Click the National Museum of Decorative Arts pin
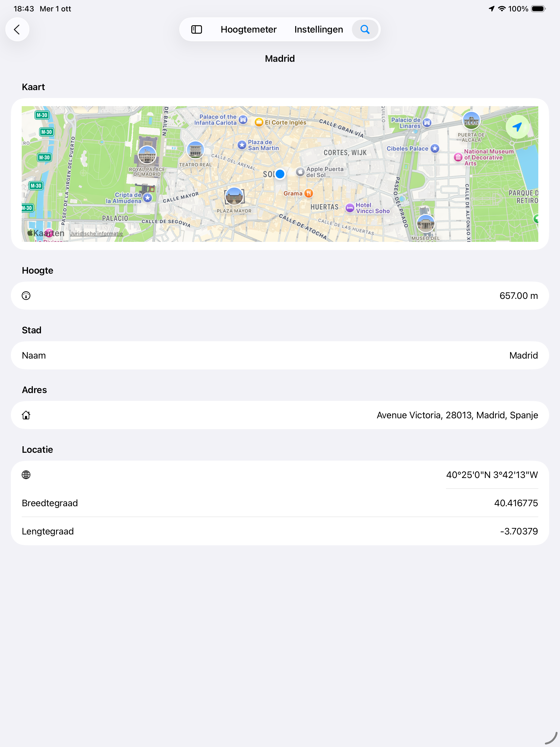The image size is (560, 747). click(x=458, y=157)
